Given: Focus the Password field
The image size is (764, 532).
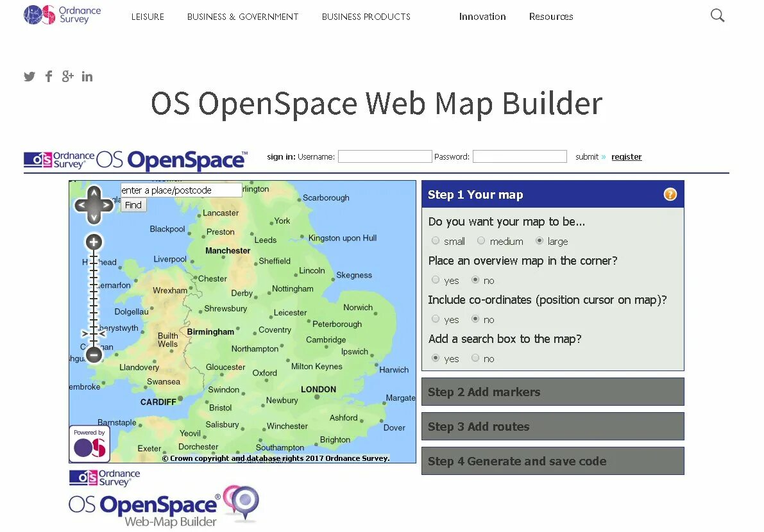Looking at the screenshot, I should [x=520, y=156].
